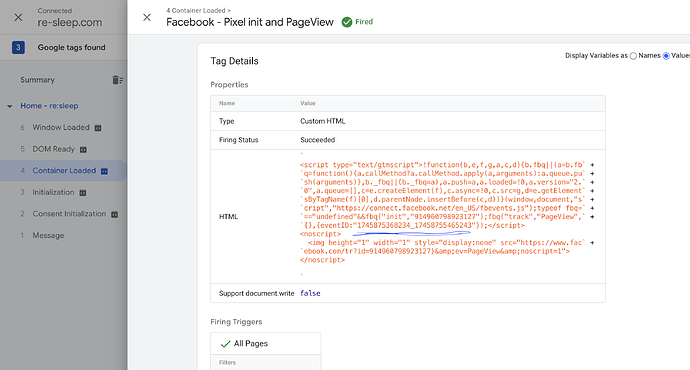690x370 pixels.
Task: Click the icon next to Initialization
Action: [x=83, y=193]
